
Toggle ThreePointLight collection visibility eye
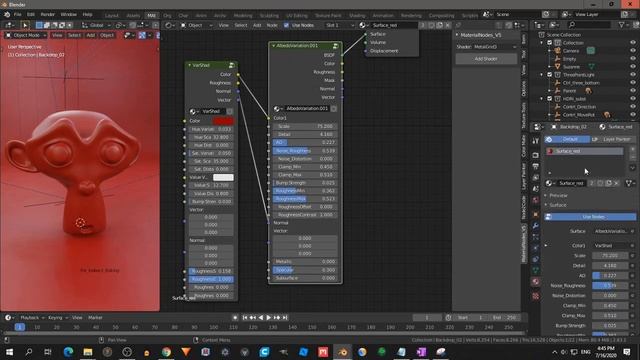(633, 75)
